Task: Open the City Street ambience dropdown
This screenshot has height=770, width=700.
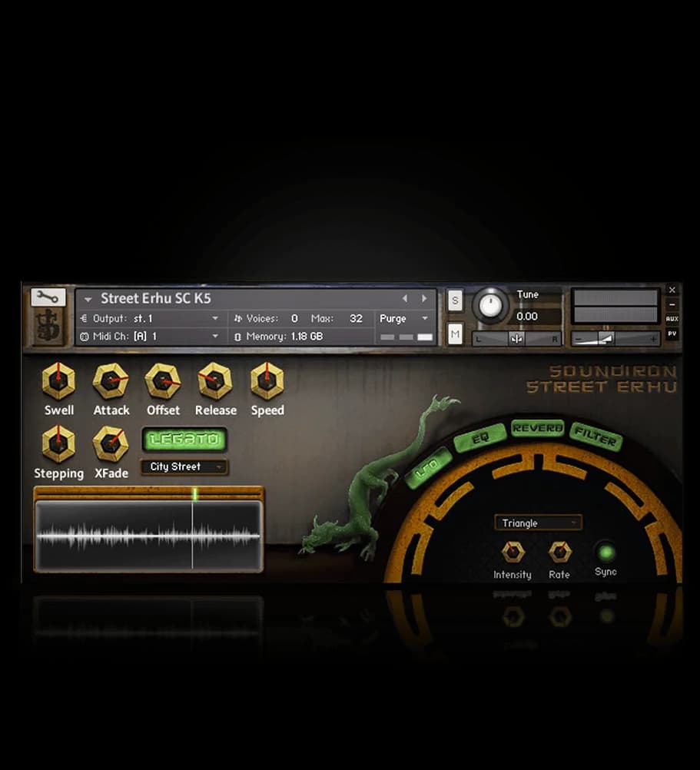Action: tap(184, 466)
